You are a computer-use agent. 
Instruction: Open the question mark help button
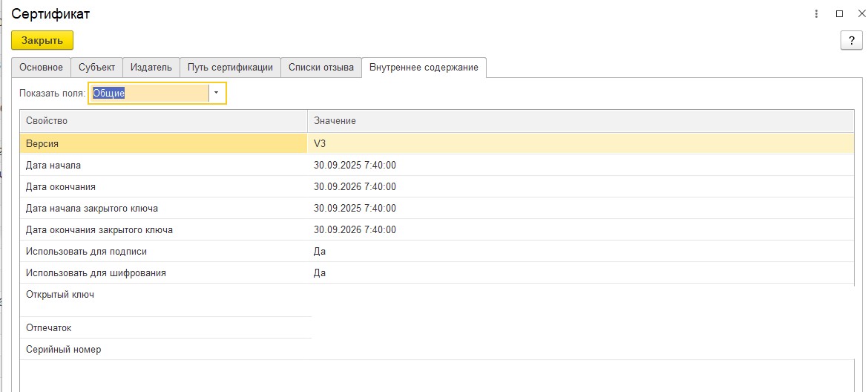[851, 41]
